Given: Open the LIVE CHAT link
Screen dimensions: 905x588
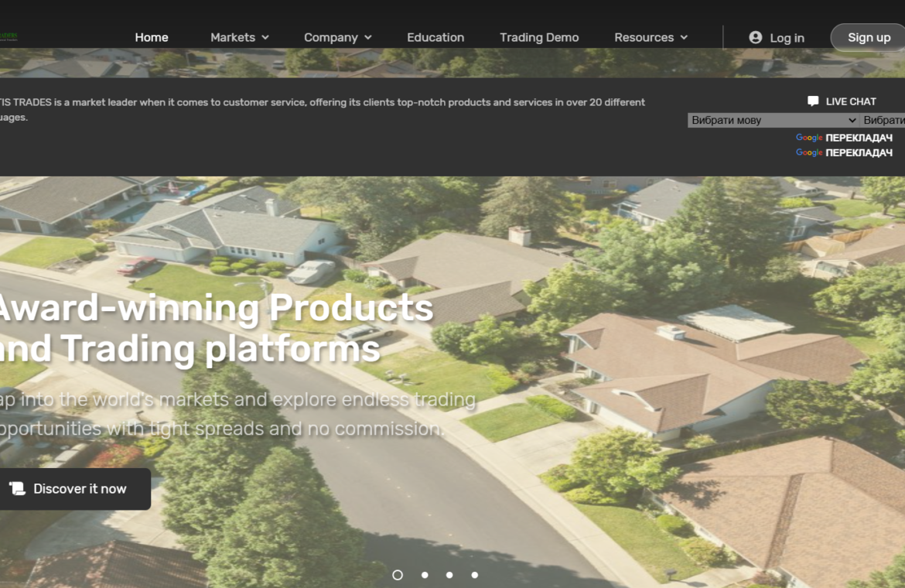Looking at the screenshot, I should pyautogui.click(x=851, y=101).
